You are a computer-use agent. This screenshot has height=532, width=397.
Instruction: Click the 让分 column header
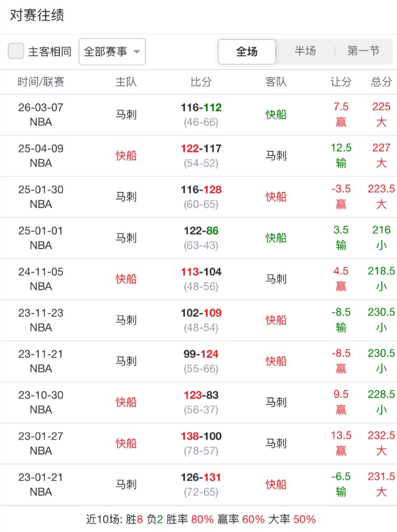[340, 82]
